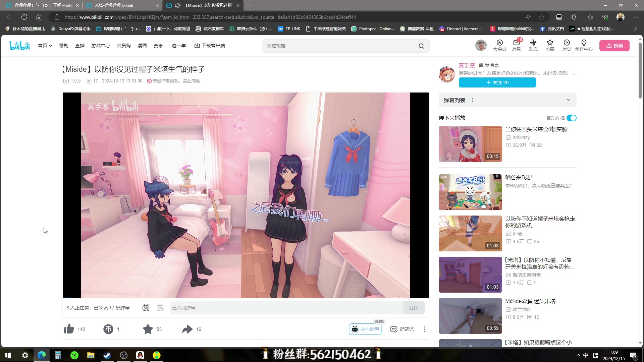Toggle the 自动连播 autoplay switch
The image size is (644, 362).
click(x=572, y=118)
